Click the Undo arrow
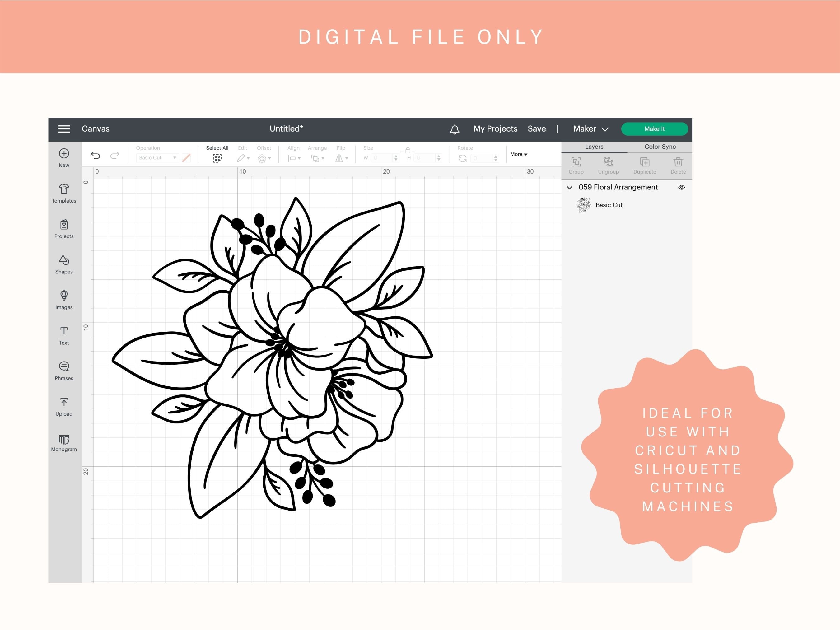The height and width of the screenshot is (630, 840). (x=95, y=155)
